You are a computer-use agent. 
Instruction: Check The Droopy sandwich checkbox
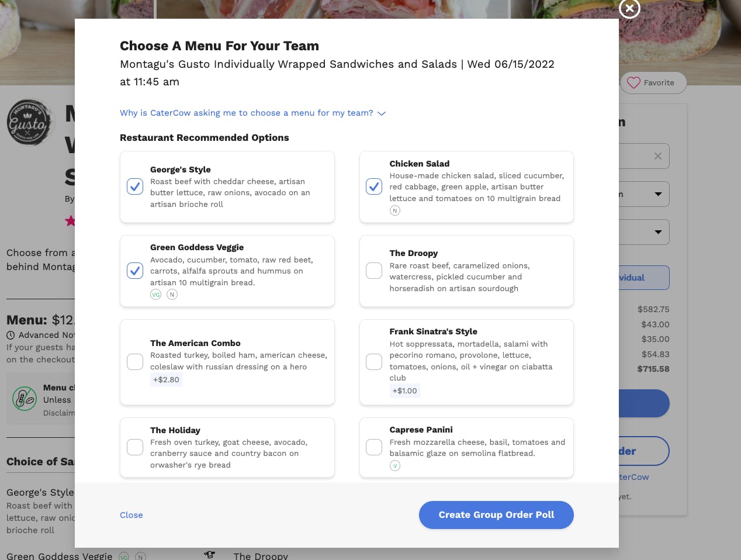coord(374,271)
